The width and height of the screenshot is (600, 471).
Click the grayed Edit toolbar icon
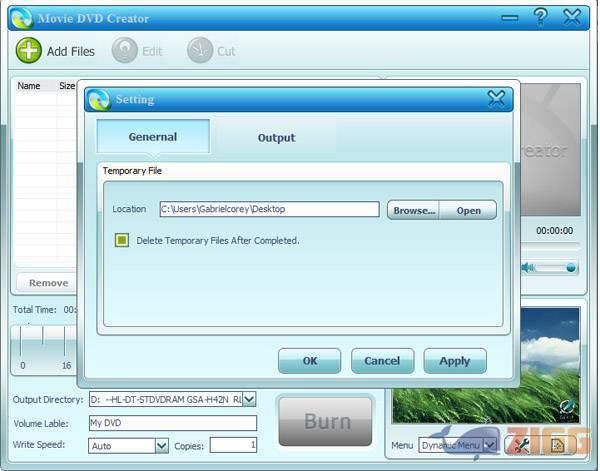pyautogui.click(x=124, y=51)
